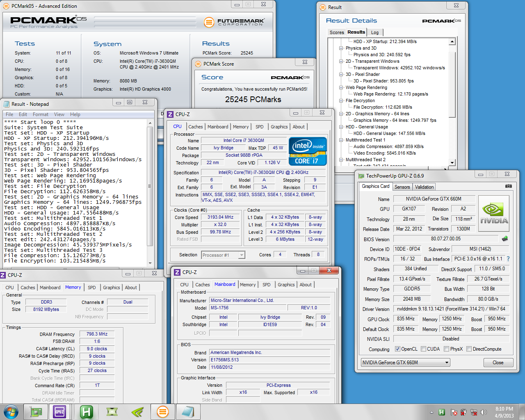The height and width of the screenshot is (420, 525).
Task: Click the Result Details scrollbar up arrow
Action: [452, 41]
